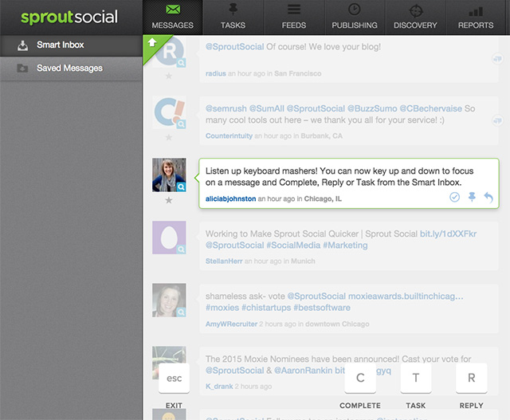Reply to aliciabjohnston message

[488, 197]
